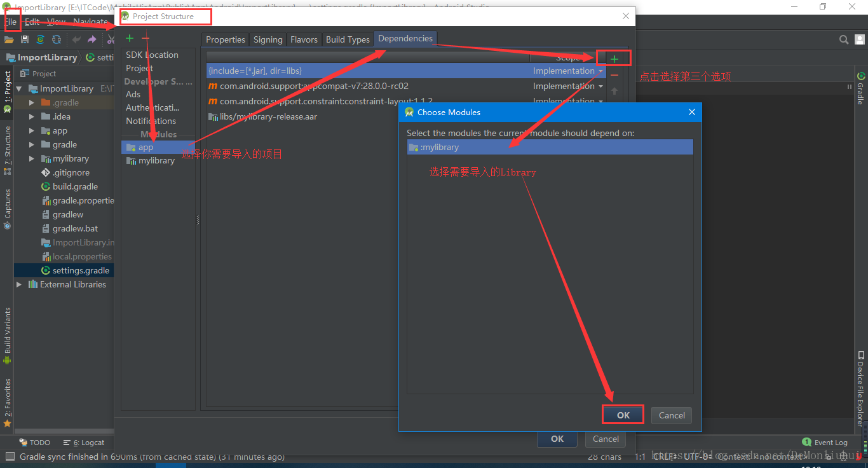Open the Device File Explorer side panel
This screenshot has height=468, width=868.
(860, 388)
